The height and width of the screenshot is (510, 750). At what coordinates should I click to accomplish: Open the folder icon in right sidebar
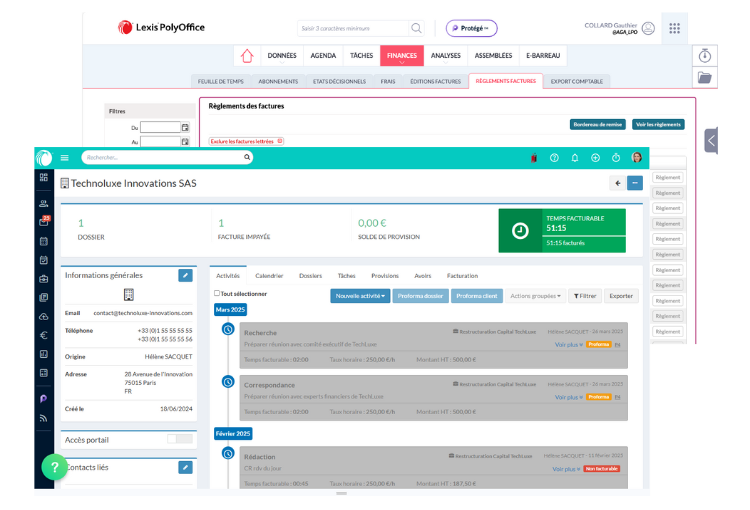click(704, 78)
